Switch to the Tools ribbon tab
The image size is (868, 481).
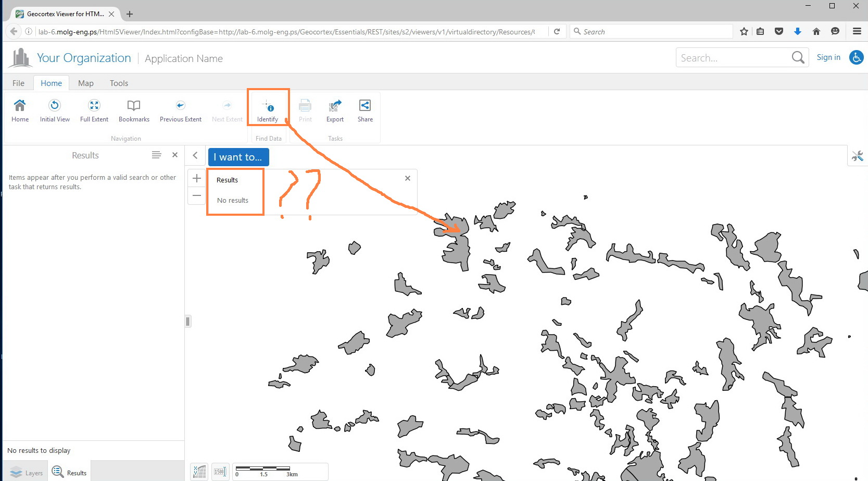[x=119, y=83]
